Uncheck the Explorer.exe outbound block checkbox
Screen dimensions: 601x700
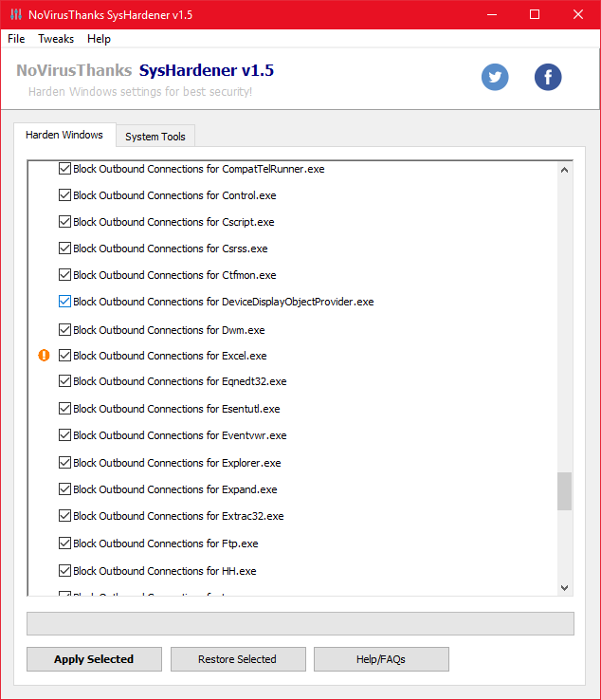click(x=64, y=463)
